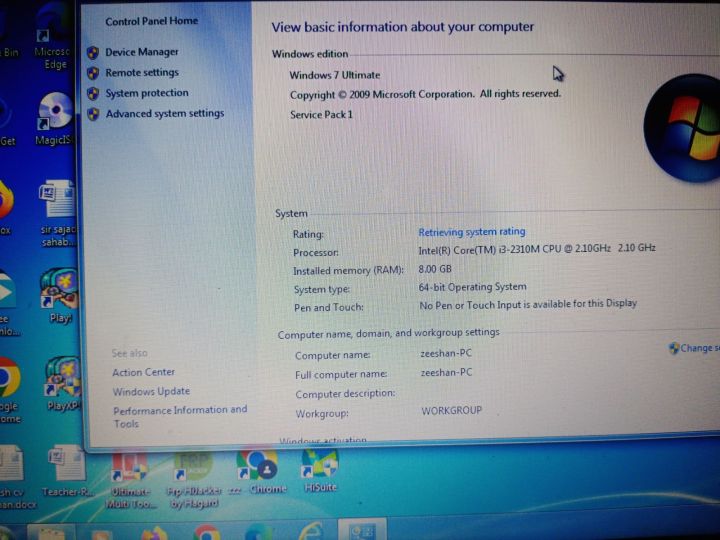Click the Change settings shield link
The height and width of the screenshot is (540, 720).
694,348
